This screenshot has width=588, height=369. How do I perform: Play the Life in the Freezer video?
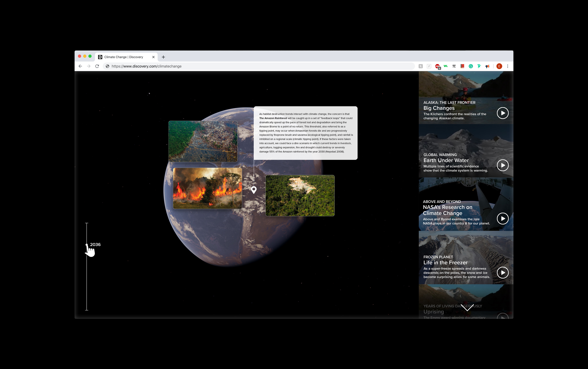[x=503, y=273]
